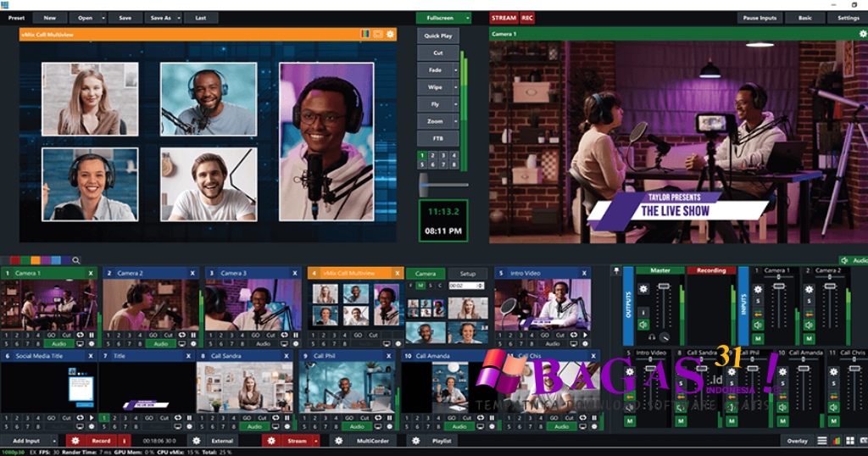
Task: Open MultiCorder settings gear
Action: (339, 441)
